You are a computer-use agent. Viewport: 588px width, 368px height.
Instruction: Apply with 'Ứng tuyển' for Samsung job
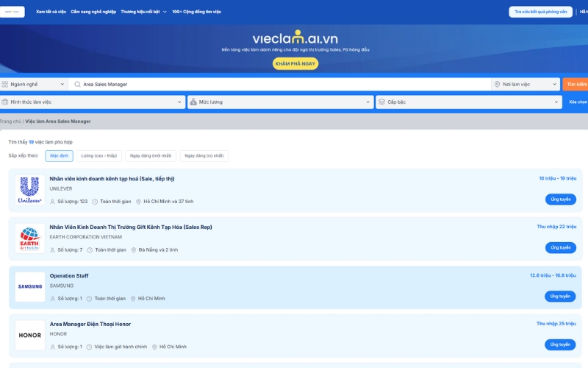coord(560,297)
